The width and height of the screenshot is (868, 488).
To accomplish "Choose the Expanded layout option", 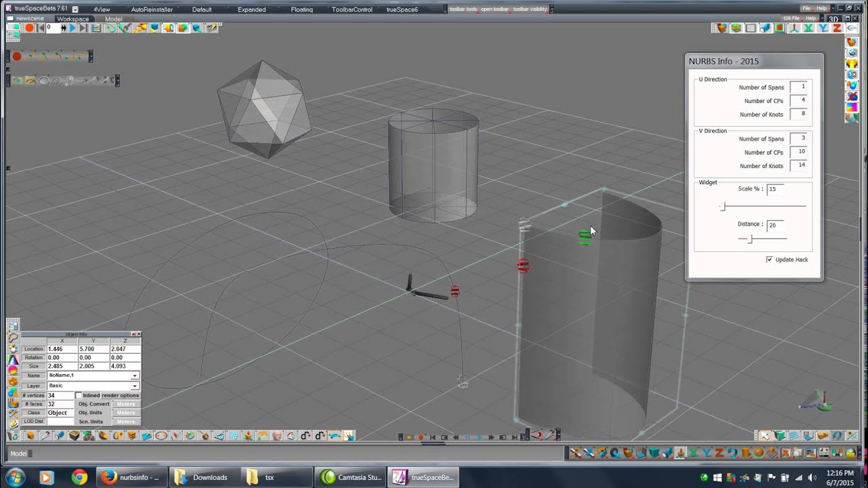I will click(252, 9).
